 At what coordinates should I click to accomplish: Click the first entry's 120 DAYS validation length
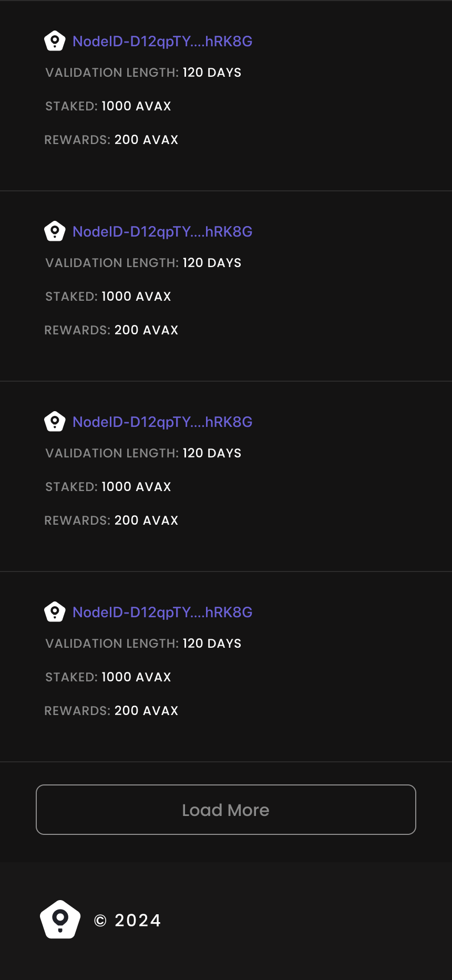212,73
